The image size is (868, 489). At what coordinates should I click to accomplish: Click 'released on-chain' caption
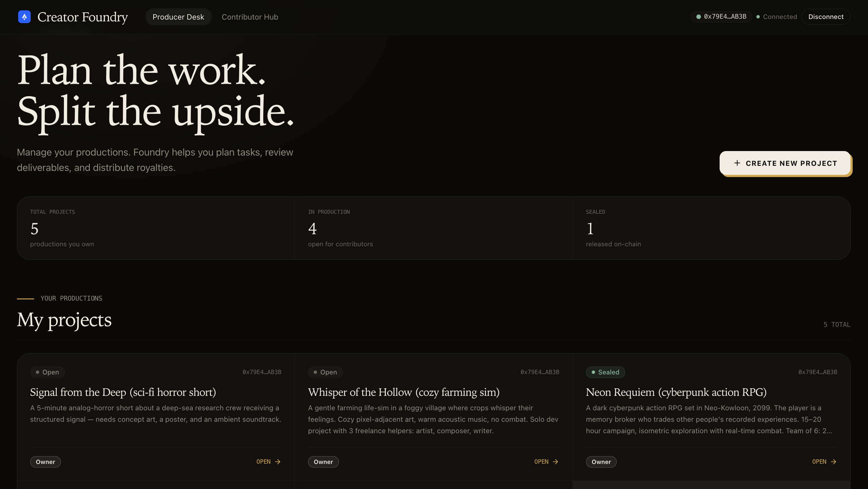613,244
